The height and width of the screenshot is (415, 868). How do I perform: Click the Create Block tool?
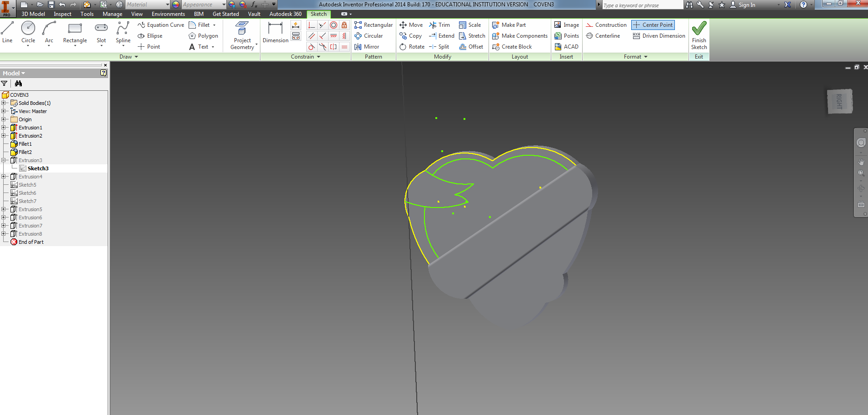[512, 47]
